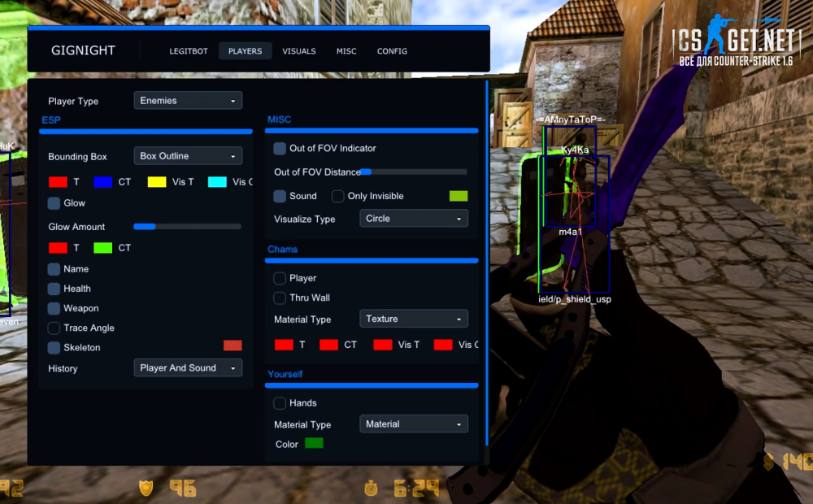813x504 pixels.
Task: Open the last Chams swatch, Vis C
Action: (x=443, y=345)
